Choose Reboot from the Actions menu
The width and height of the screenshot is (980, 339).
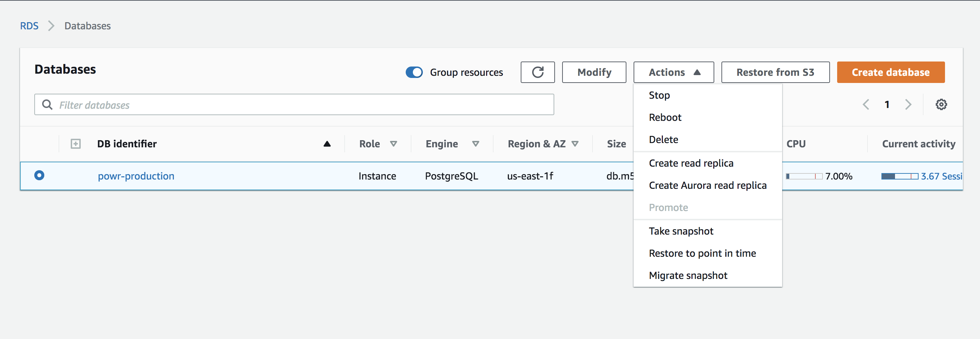point(665,117)
